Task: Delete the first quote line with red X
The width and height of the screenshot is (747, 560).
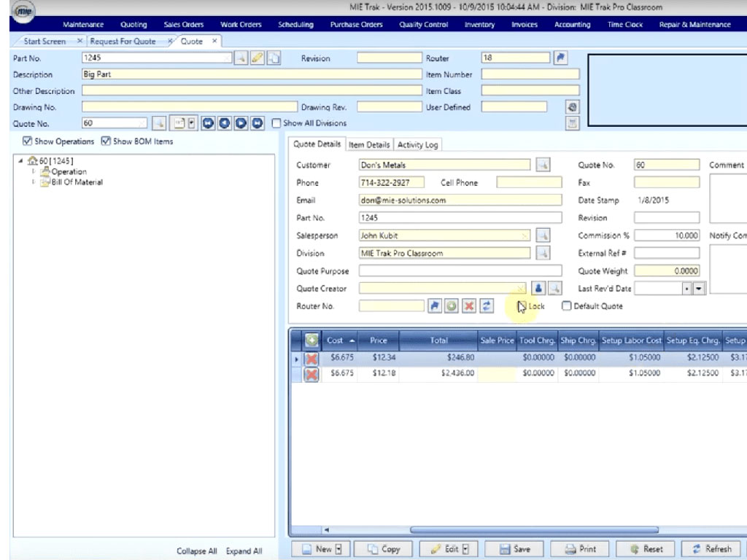Action: (x=311, y=359)
